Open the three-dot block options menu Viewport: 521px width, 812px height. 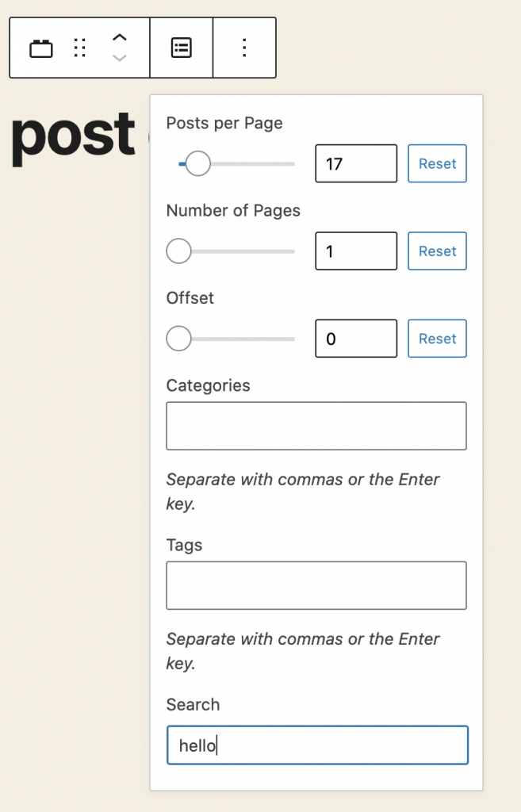tap(244, 48)
